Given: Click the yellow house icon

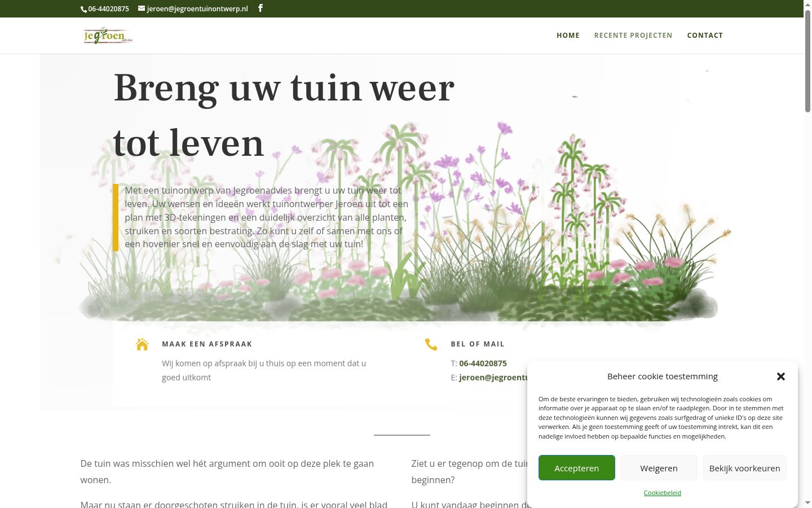Looking at the screenshot, I should click(x=142, y=344).
